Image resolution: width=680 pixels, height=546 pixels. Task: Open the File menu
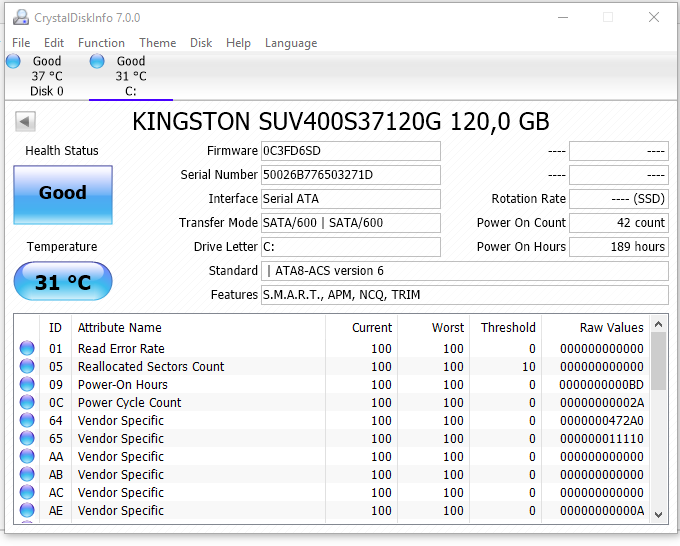tap(21, 43)
